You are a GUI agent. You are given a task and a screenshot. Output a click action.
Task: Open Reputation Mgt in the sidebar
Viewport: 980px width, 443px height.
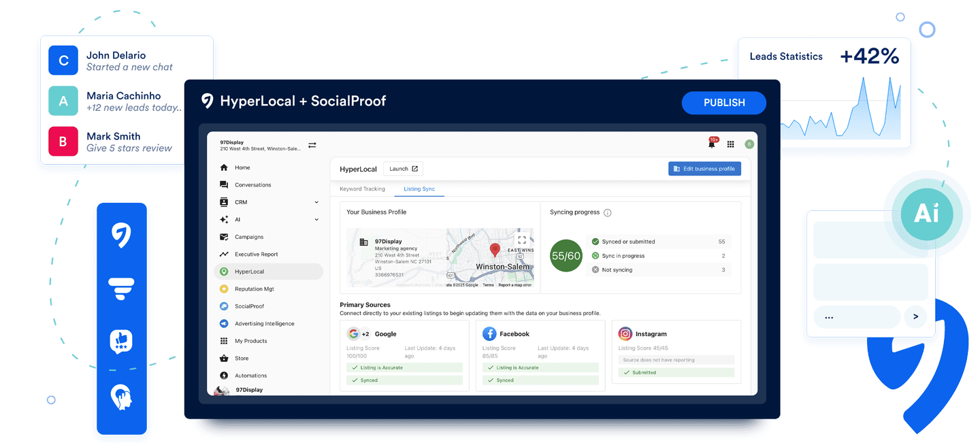(x=254, y=289)
